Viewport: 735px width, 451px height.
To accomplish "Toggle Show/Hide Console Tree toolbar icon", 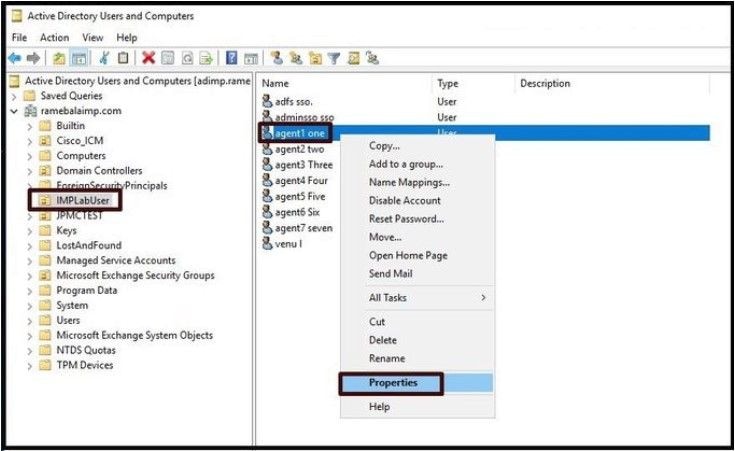I will pyautogui.click(x=79, y=59).
